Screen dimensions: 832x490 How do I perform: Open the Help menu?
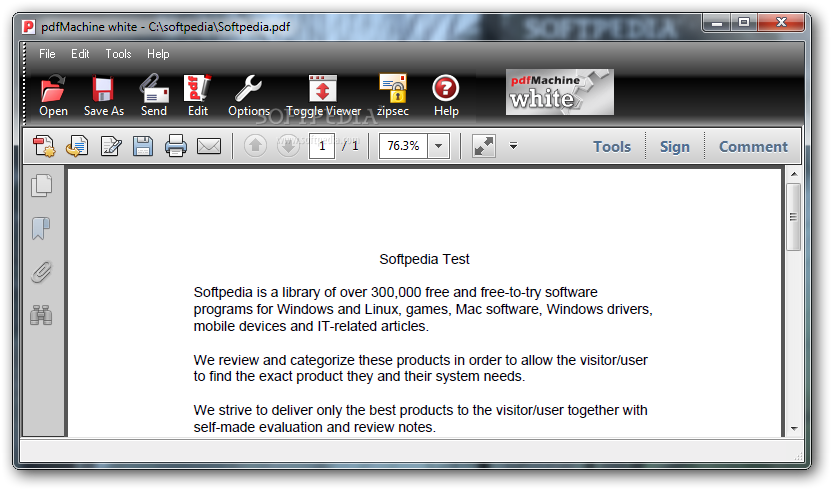[x=158, y=54]
